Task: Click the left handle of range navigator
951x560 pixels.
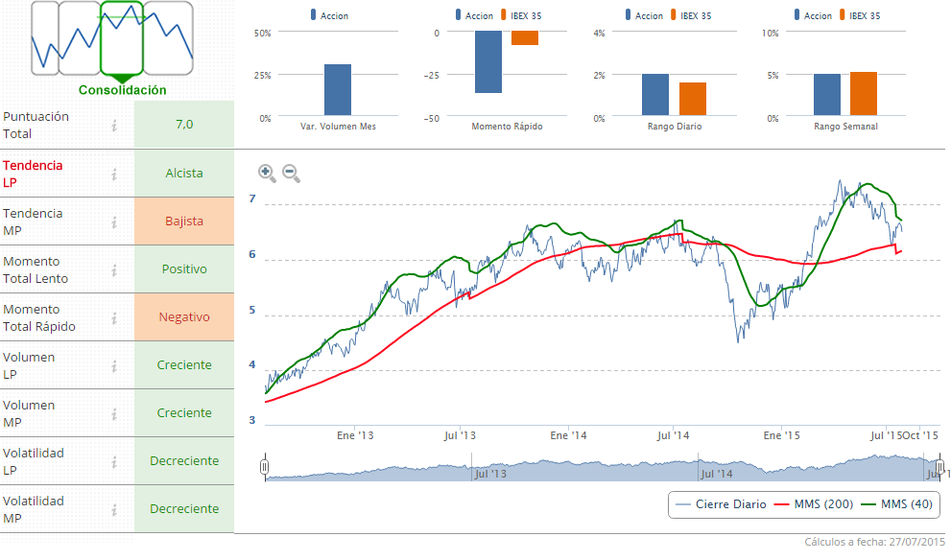Action: point(265,467)
